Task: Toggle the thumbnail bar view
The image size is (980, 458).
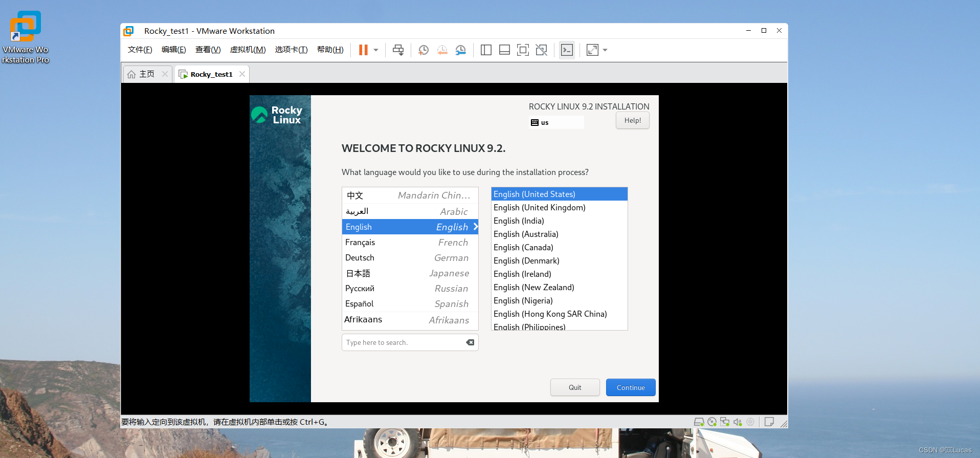Action: 504,50
